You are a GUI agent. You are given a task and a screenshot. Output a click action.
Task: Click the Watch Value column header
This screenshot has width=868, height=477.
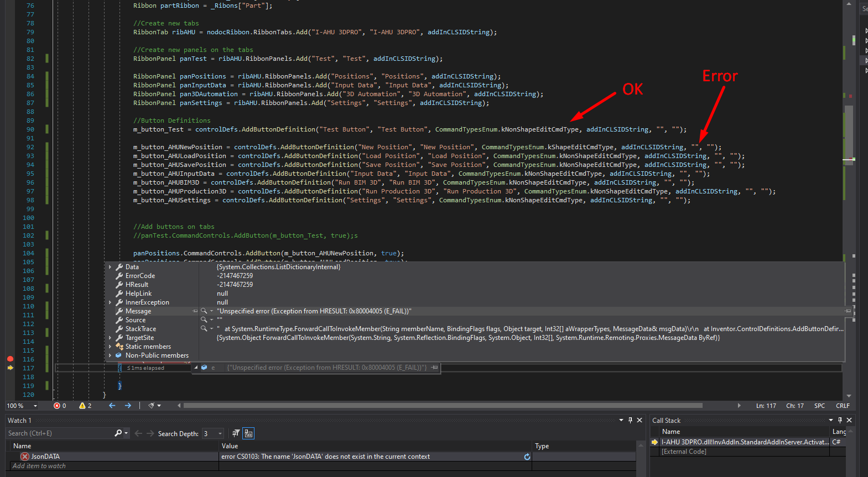point(375,446)
